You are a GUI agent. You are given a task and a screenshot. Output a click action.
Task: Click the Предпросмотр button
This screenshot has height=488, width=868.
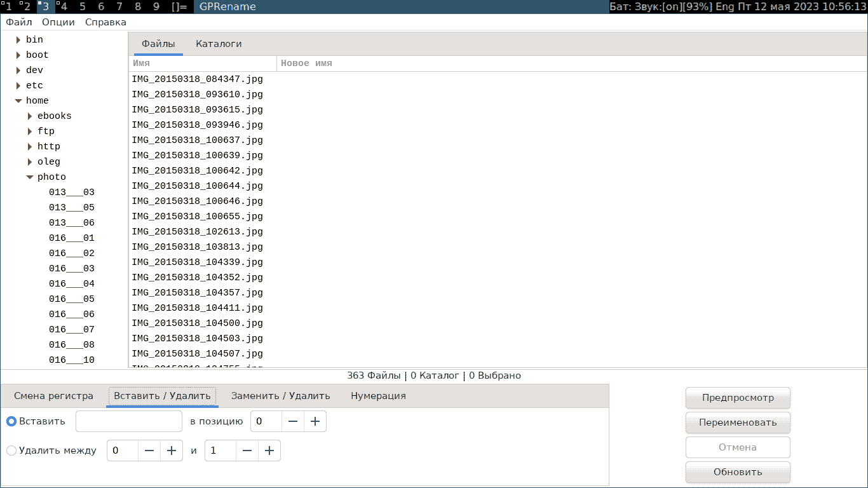pos(738,398)
